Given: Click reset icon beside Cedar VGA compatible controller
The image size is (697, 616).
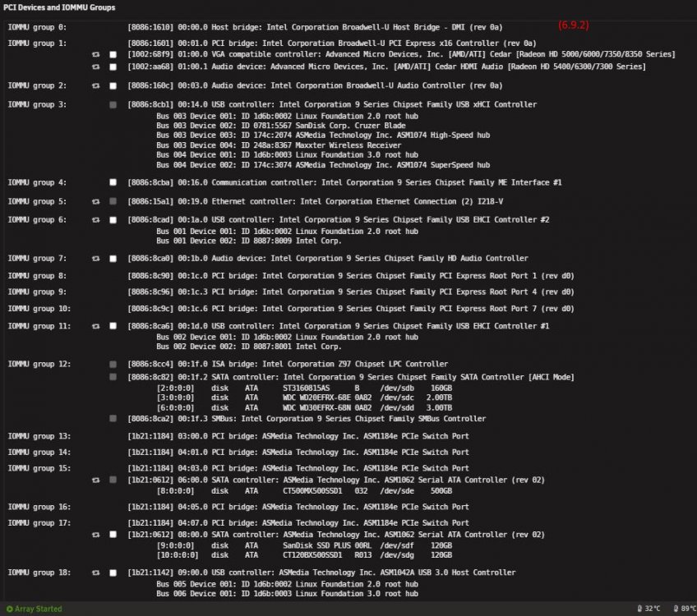Looking at the screenshot, I should pyautogui.click(x=95, y=55).
